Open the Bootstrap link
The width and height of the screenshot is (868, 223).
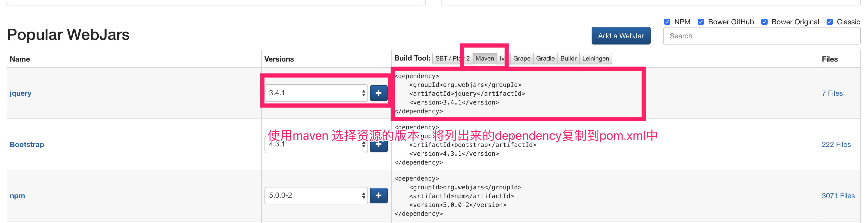27,145
